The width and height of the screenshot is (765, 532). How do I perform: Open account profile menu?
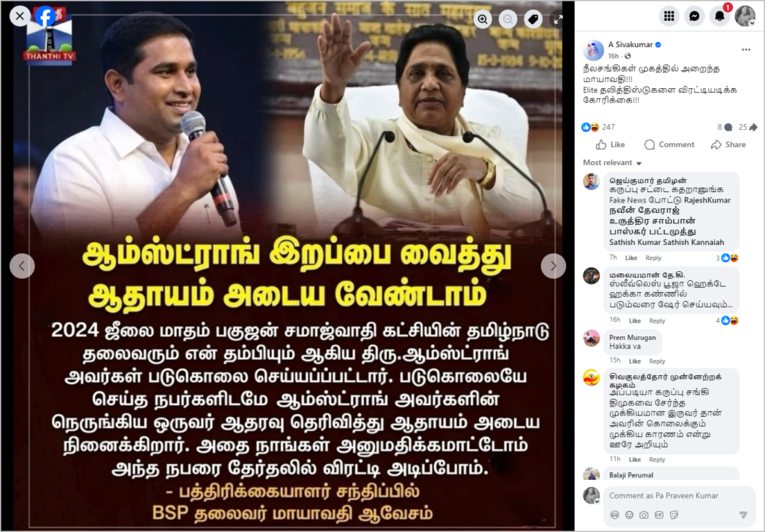pyautogui.click(x=745, y=16)
